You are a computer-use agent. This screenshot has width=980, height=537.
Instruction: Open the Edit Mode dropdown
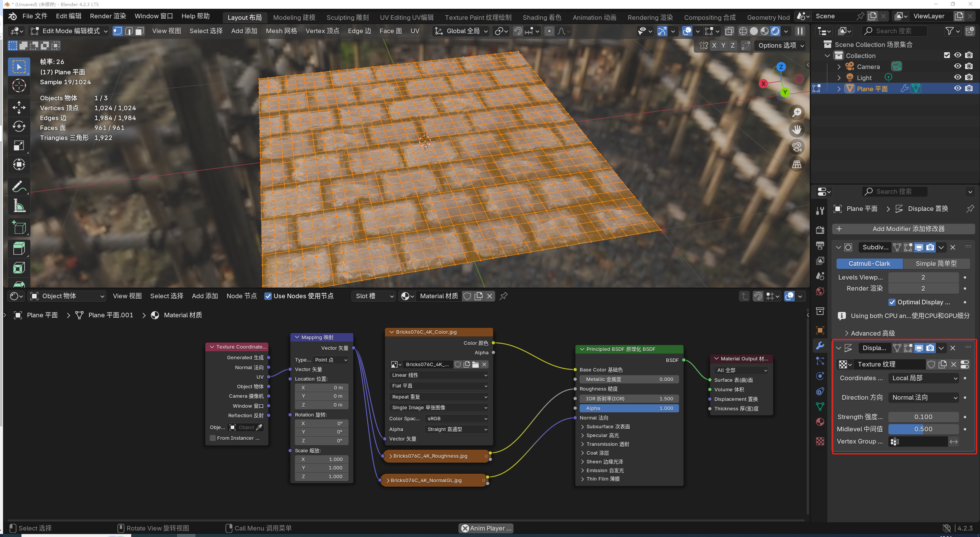(x=69, y=31)
